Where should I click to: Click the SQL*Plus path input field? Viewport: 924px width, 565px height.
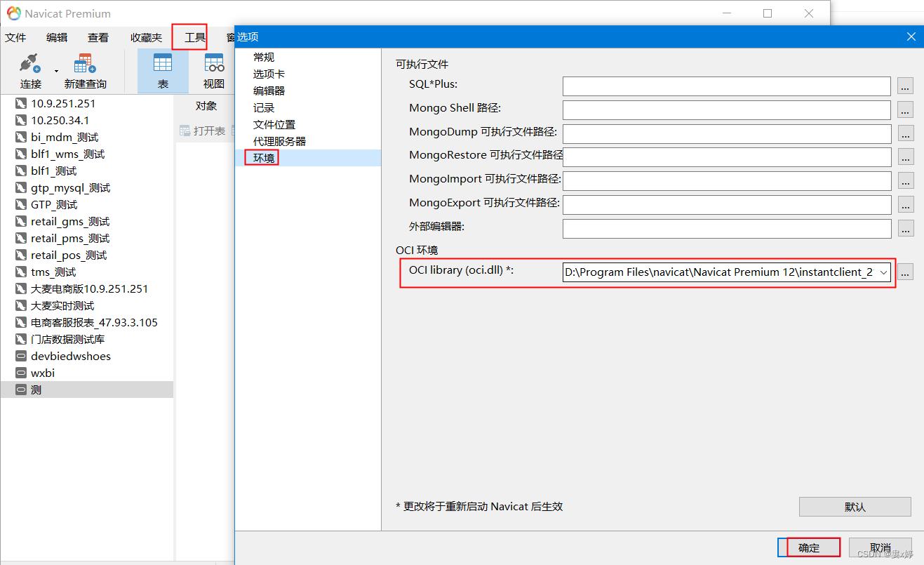click(727, 86)
